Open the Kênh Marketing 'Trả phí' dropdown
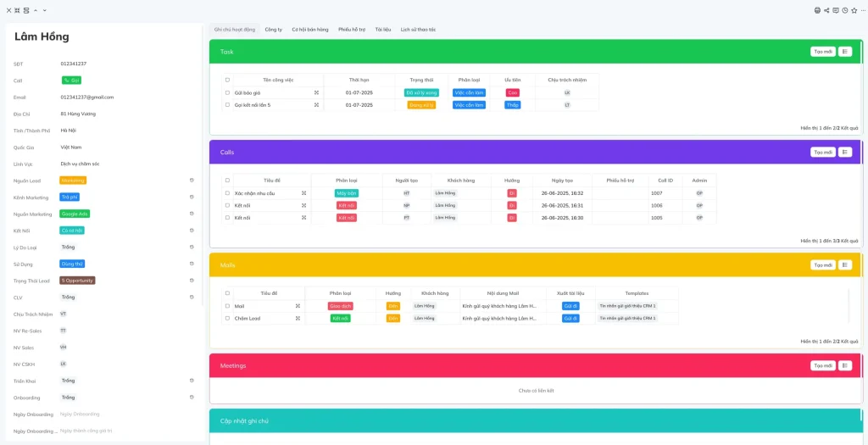868x445 pixels. [x=70, y=197]
